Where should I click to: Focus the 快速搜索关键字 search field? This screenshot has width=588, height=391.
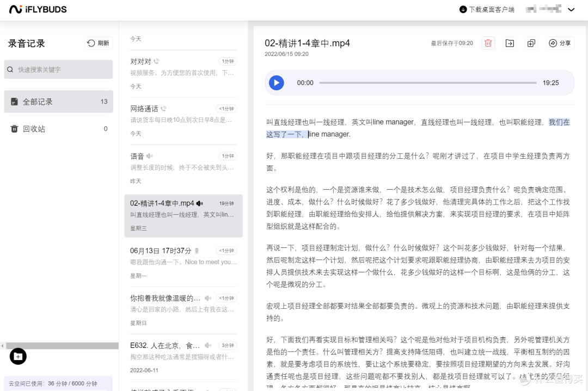(x=58, y=69)
